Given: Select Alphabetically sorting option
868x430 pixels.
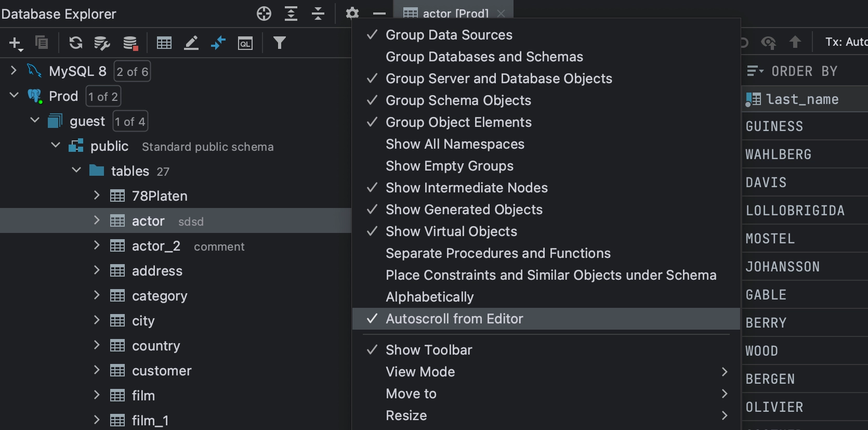Looking at the screenshot, I should pos(546,297).
